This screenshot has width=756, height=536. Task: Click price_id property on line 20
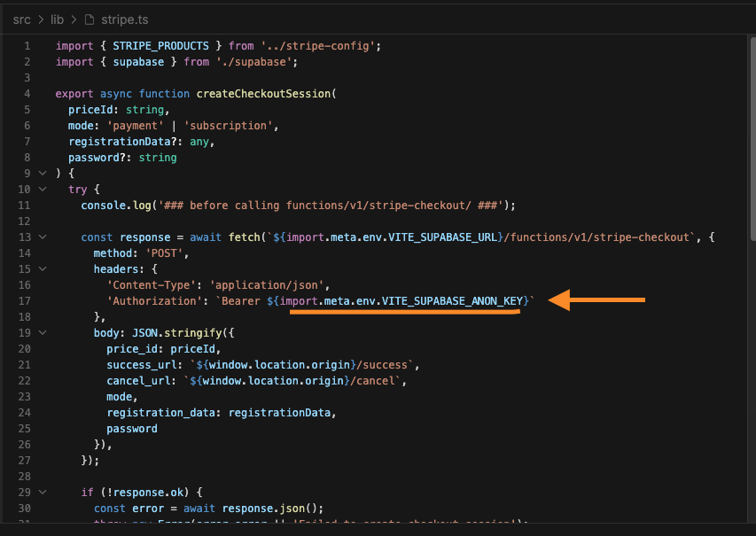(x=132, y=348)
